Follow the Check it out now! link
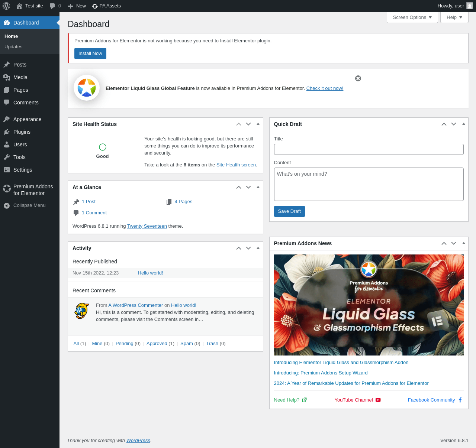Image resolution: width=476 pixels, height=448 pixels. (x=325, y=88)
